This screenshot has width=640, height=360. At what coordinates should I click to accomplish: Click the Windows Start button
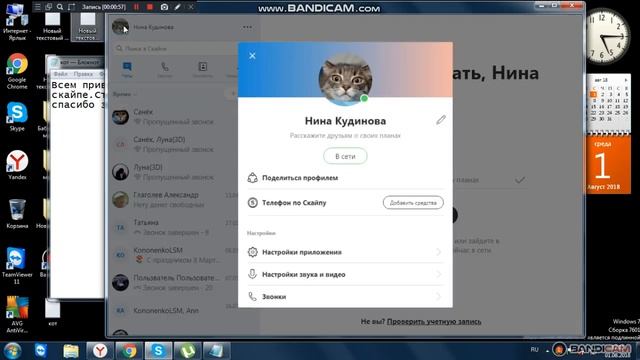coord(12,351)
